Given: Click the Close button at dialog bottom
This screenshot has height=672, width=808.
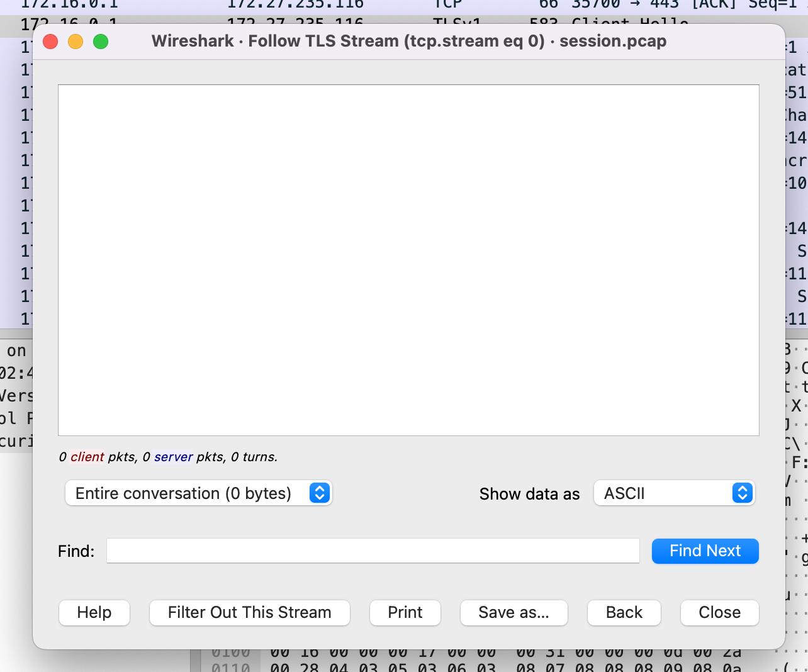Looking at the screenshot, I should [x=720, y=612].
